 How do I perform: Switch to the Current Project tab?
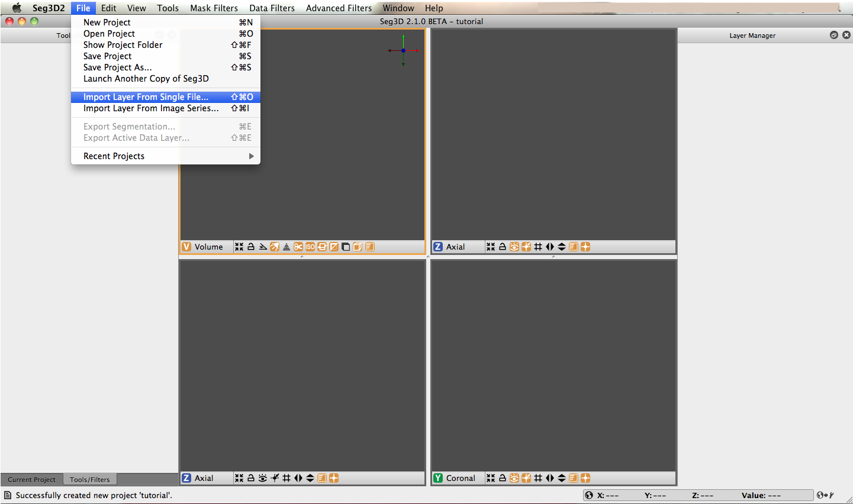coord(31,480)
